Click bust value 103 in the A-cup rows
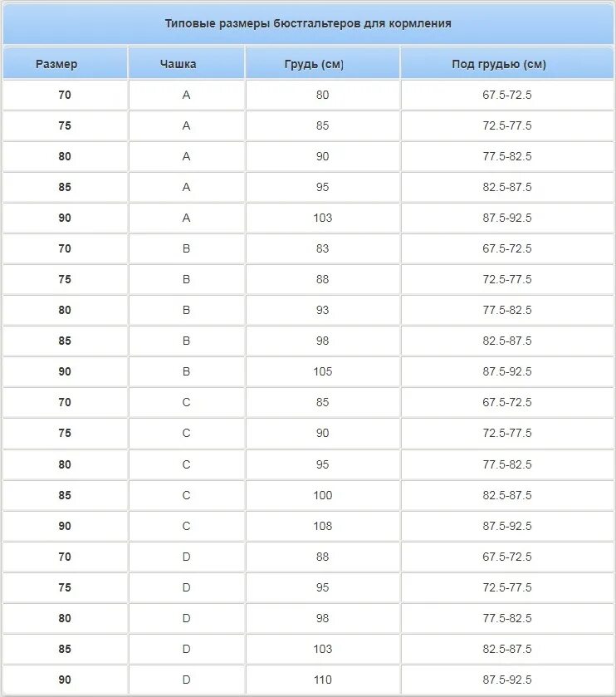616x697 pixels. pyautogui.click(x=322, y=218)
